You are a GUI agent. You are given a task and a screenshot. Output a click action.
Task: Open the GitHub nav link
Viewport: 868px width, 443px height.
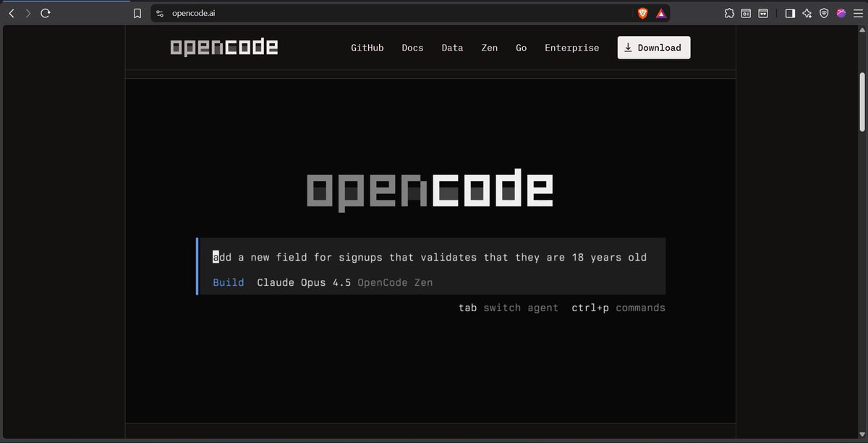tap(367, 48)
